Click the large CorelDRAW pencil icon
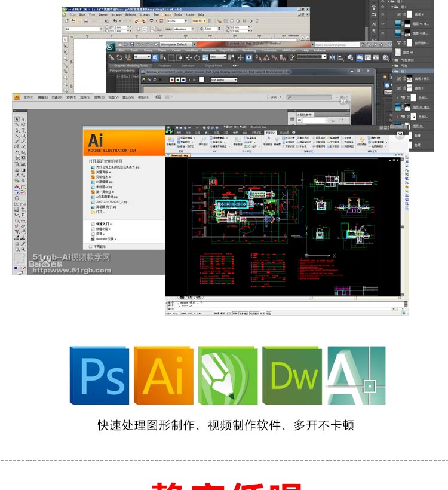 [x=228, y=375]
